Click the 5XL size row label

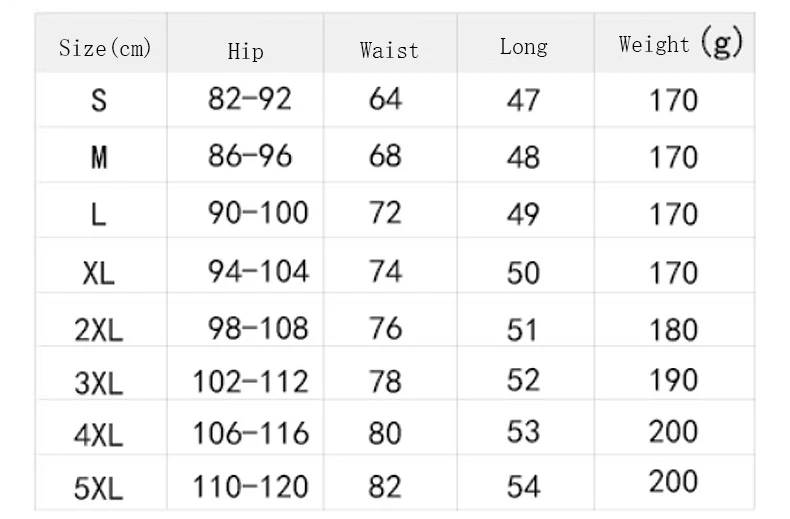pyautogui.click(x=99, y=488)
